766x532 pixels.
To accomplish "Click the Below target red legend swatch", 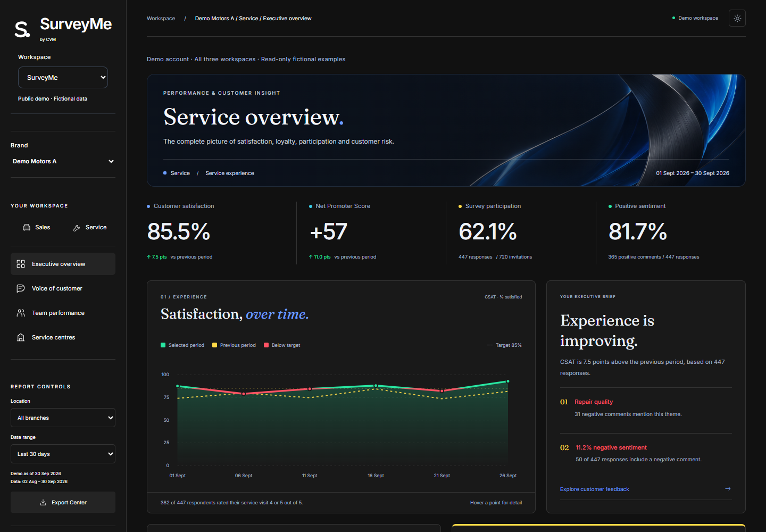I will point(267,345).
